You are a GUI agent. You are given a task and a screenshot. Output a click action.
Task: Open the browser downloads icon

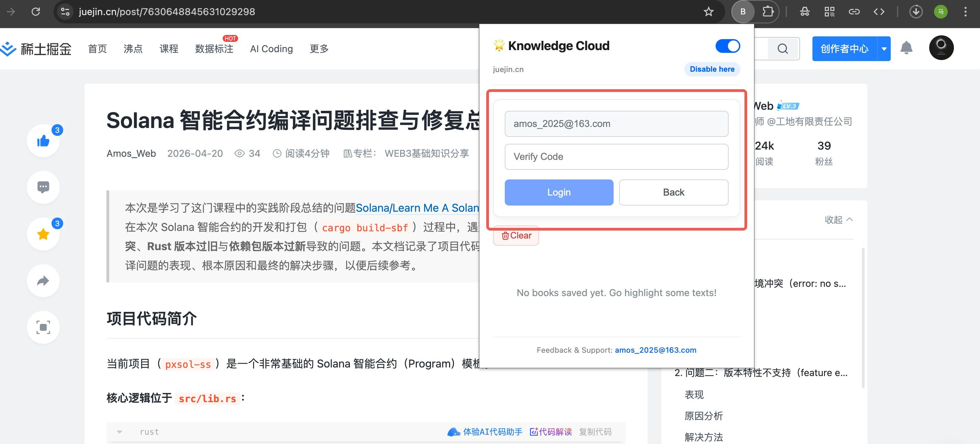tap(916, 12)
